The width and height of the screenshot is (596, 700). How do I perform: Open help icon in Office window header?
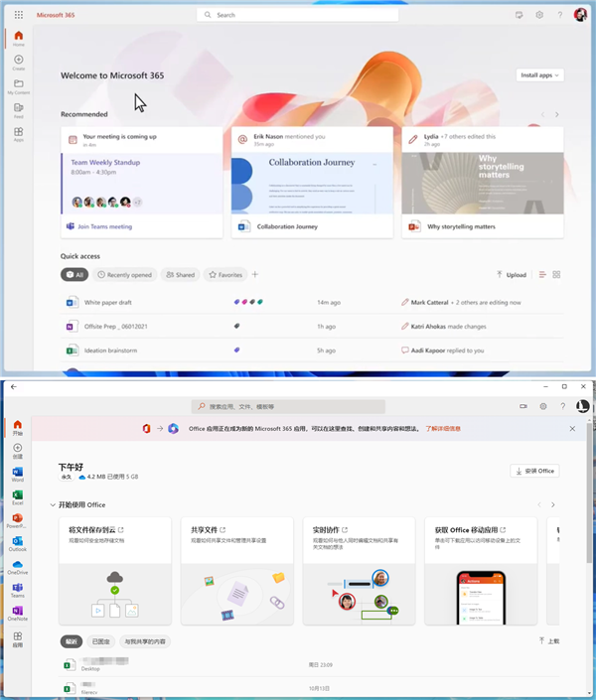point(563,406)
